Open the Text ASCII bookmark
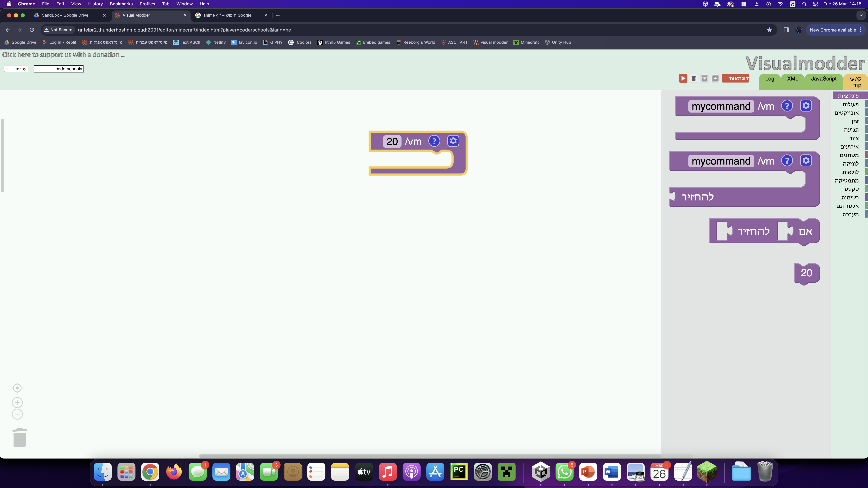868x488 pixels. click(187, 42)
